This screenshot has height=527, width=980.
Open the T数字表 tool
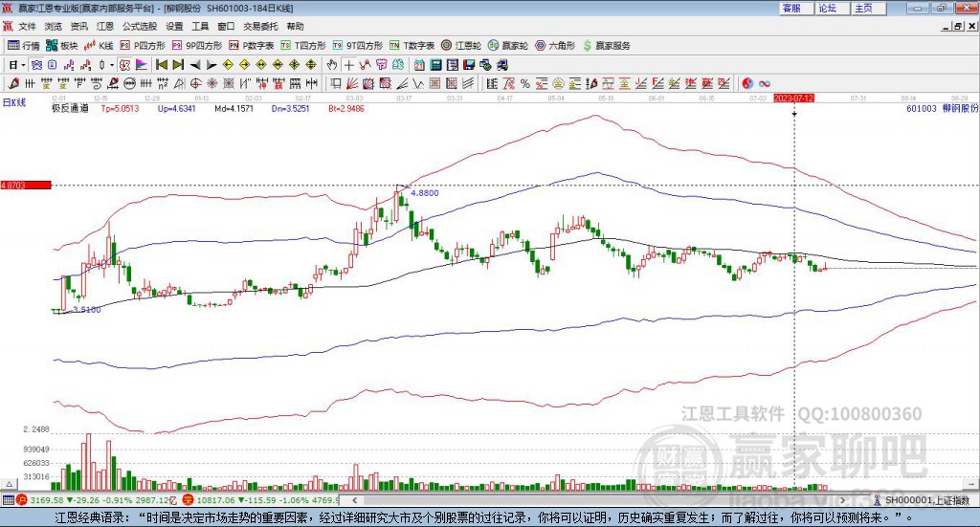pyautogui.click(x=412, y=46)
